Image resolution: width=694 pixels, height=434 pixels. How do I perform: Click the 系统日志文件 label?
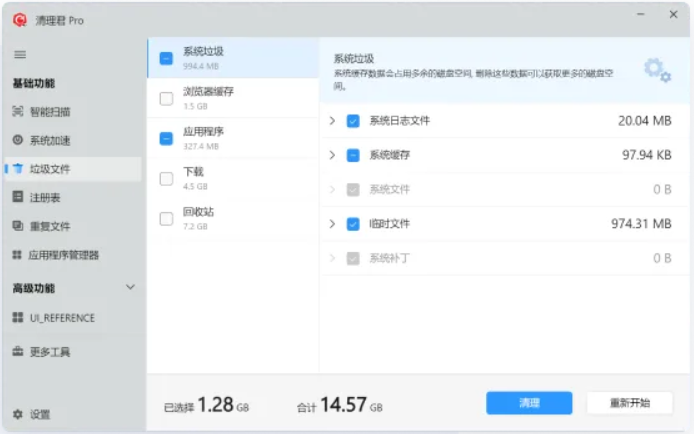click(x=400, y=121)
